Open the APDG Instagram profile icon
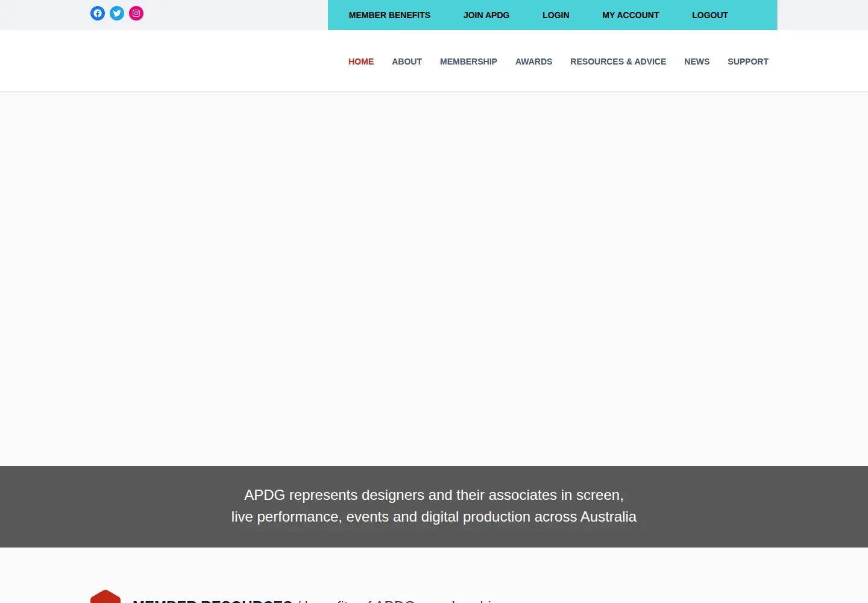Image resolution: width=868 pixels, height=603 pixels. tap(136, 13)
